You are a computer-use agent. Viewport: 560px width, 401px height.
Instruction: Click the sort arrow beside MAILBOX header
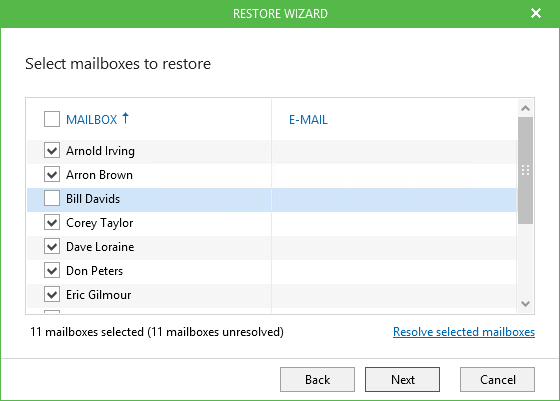click(x=125, y=118)
